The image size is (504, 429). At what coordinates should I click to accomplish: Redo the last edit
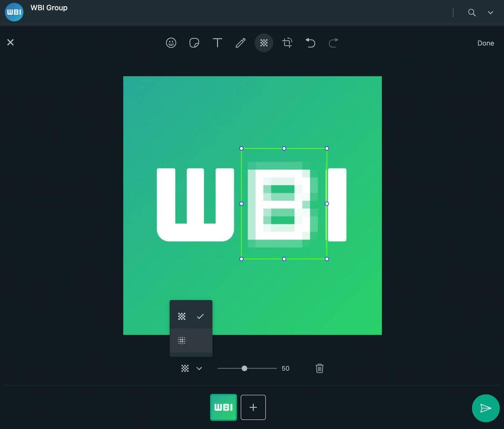coord(333,42)
